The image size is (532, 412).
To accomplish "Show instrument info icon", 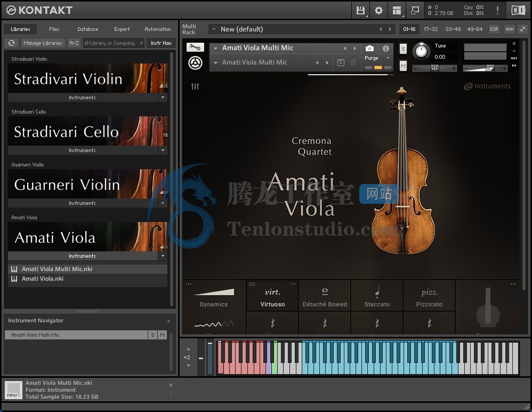I will (386, 49).
